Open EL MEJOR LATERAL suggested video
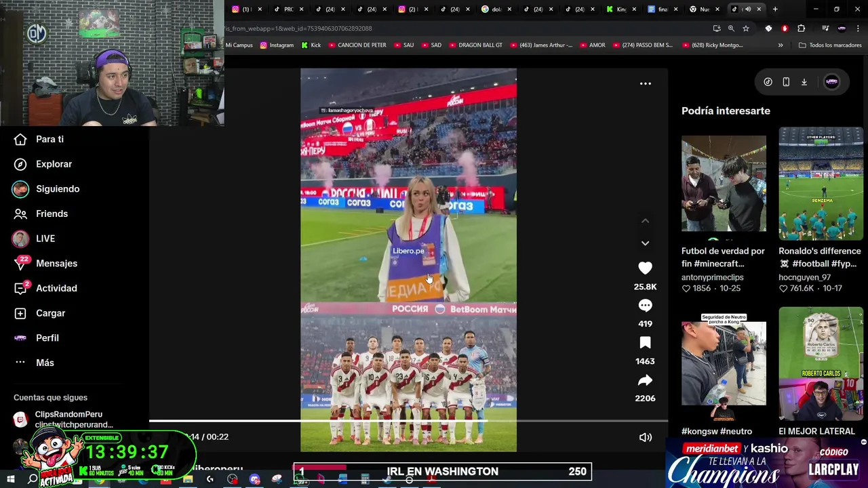This screenshot has height=488, width=868. (821, 363)
